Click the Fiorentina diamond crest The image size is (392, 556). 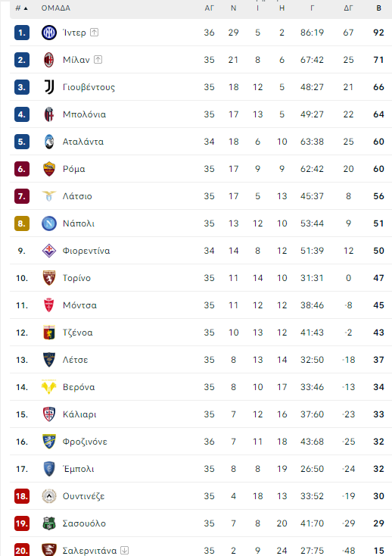pos(49,251)
